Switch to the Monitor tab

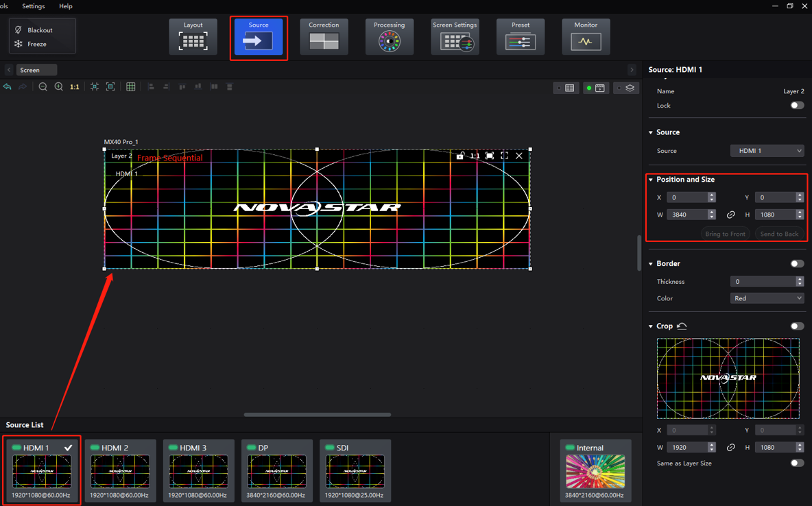[586, 37]
